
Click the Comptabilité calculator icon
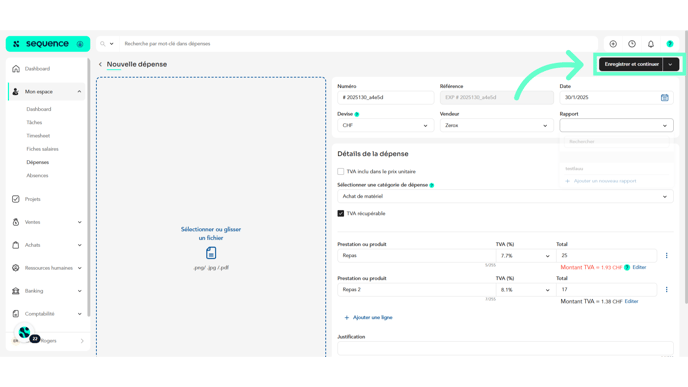pos(16,314)
